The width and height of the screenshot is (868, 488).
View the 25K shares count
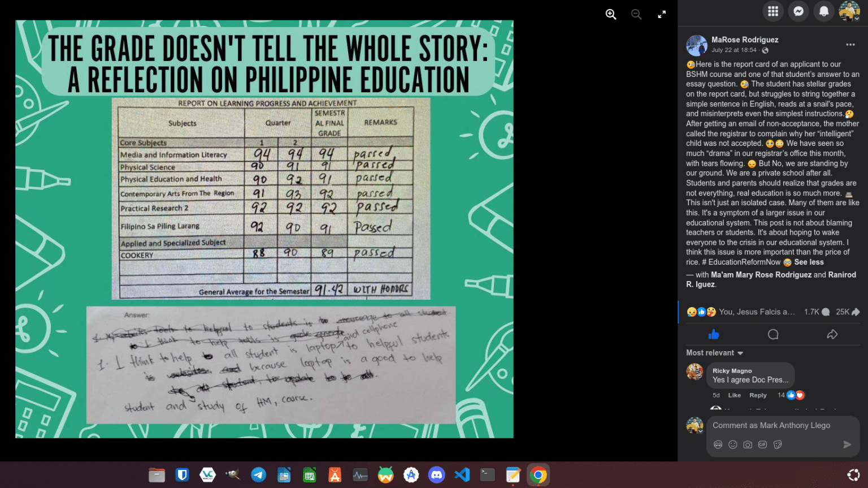tap(848, 312)
